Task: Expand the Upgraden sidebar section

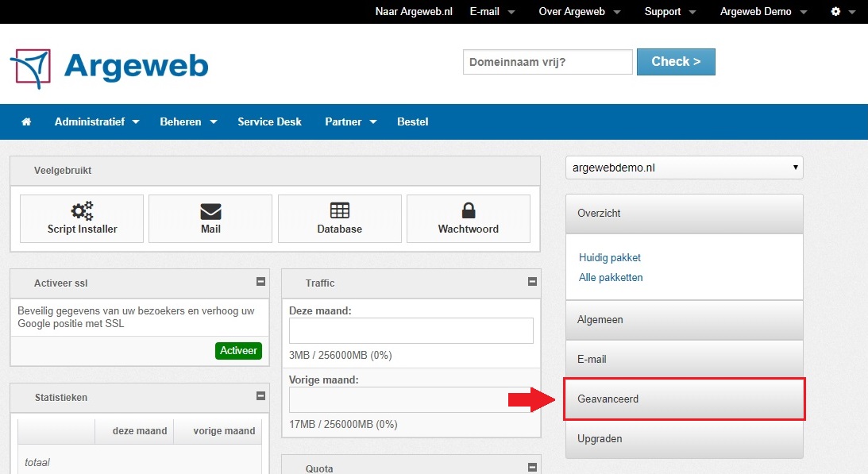Action: click(x=685, y=439)
